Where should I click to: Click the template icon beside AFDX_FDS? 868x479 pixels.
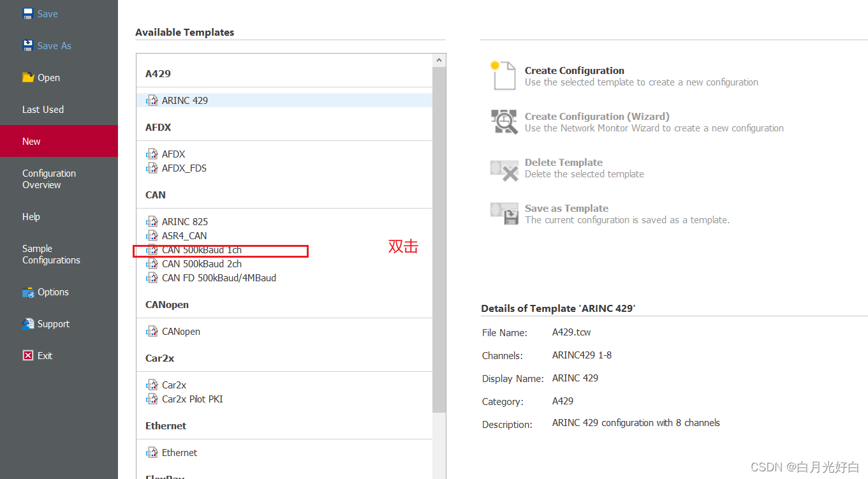[x=152, y=168]
